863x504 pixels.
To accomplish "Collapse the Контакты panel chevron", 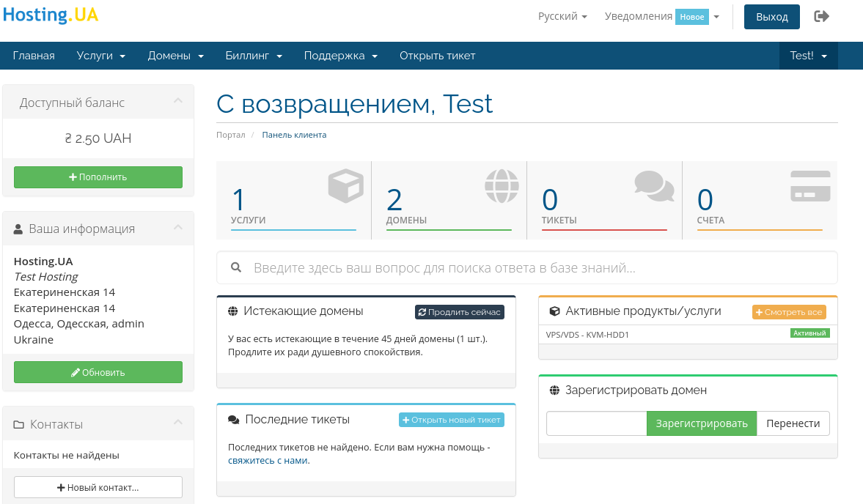I will (177, 423).
